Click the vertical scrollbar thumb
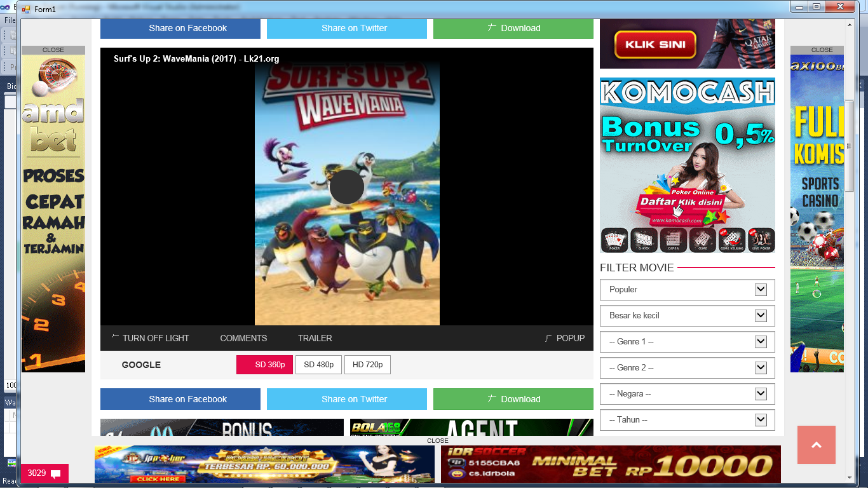 [x=849, y=146]
